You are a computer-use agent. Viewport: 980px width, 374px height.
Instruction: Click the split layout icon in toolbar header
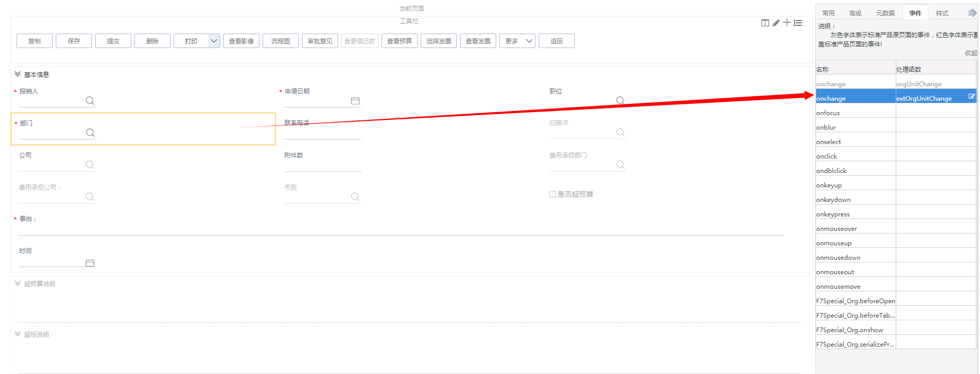click(x=765, y=23)
